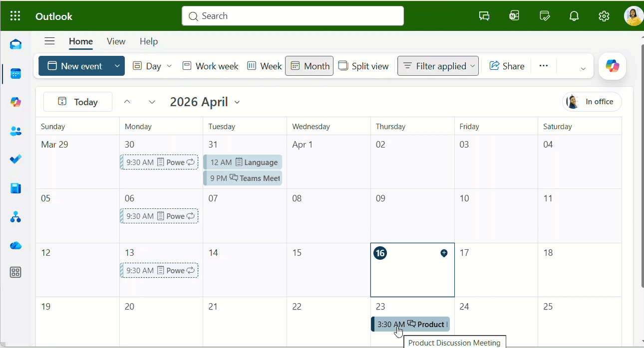Open Microsoft To Do from the sidebar
644x348 pixels.
coord(15,159)
